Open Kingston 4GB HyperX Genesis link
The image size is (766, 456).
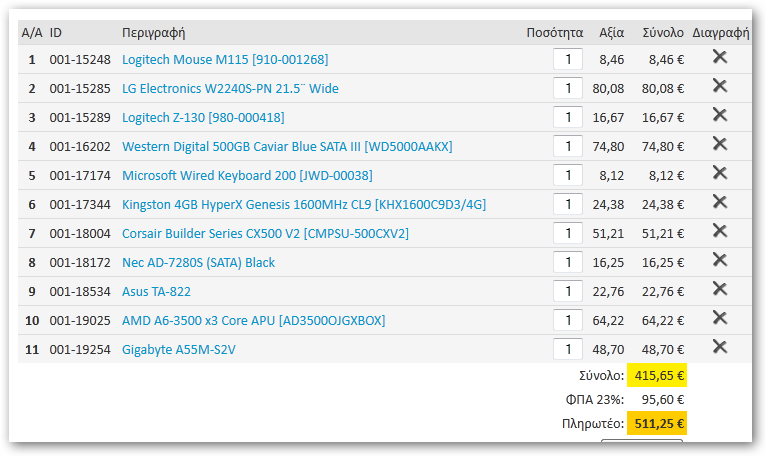pyautogui.click(x=304, y=204)
